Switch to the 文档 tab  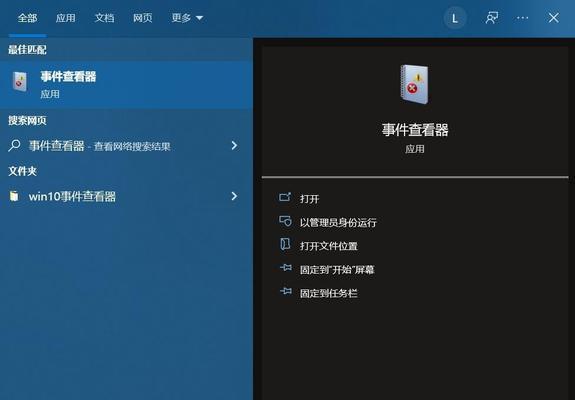104,18
